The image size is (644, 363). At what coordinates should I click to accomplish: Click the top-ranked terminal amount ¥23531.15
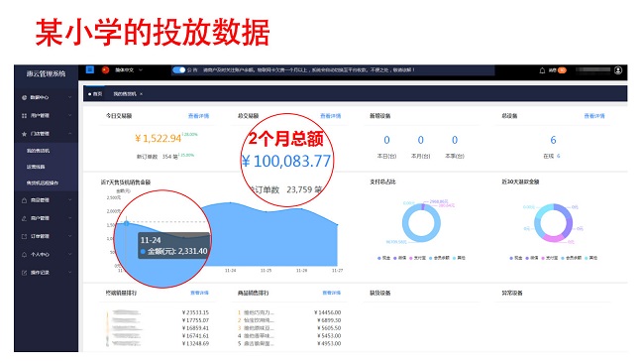pos(195,312)
